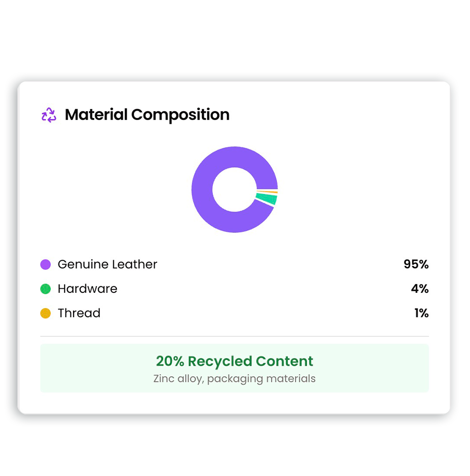Select the Genuine Leather label
Screen dimensions: 470x476
[x=107, y=264]
